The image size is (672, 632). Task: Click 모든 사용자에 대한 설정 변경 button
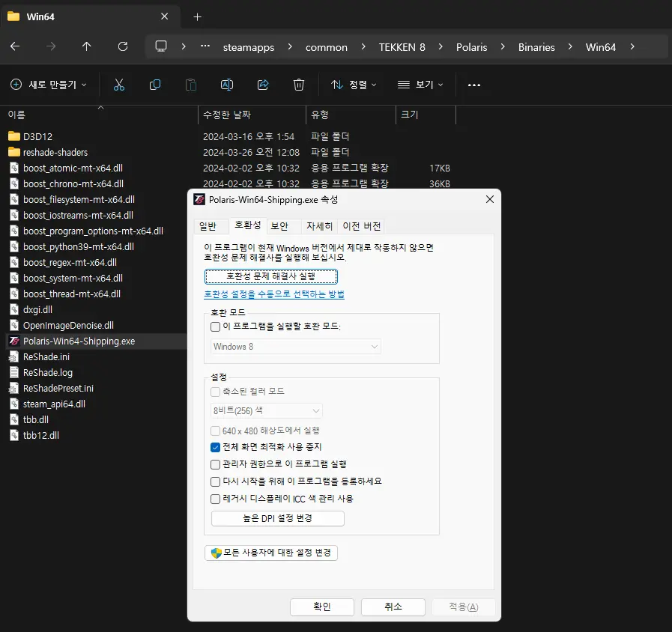[271, 553]
